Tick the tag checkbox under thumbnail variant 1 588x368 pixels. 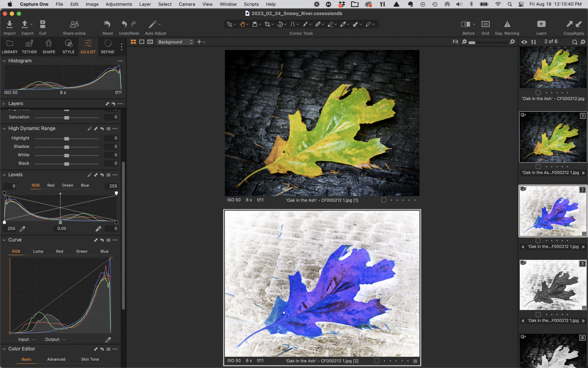538,166
